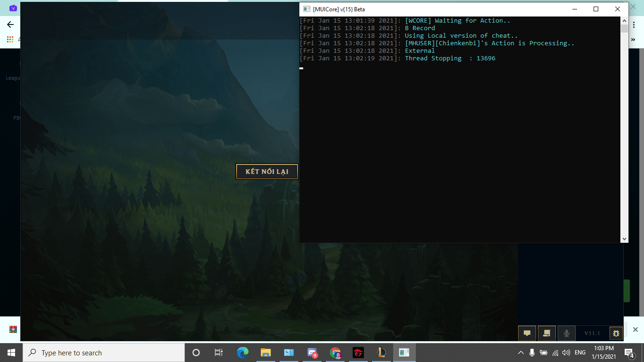This screenshot has width=644, height=362.
Task: Select the active MUICore console taskbar icon
Action: 405,353
